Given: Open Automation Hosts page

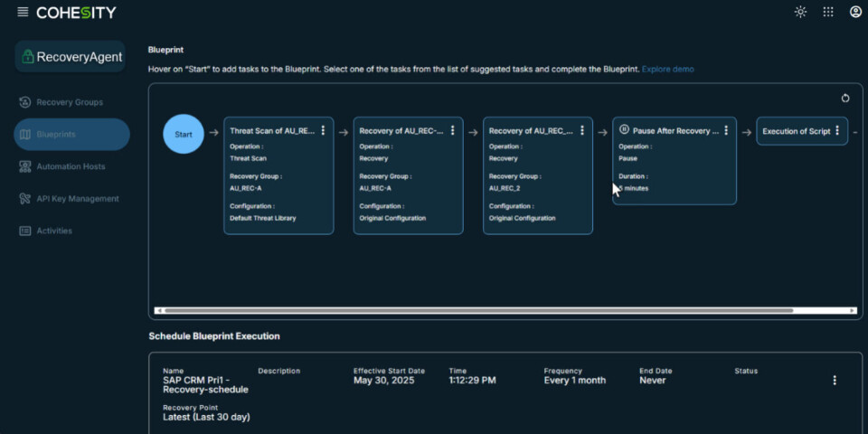Looking at the screenshot, I should tap(71, 166).
